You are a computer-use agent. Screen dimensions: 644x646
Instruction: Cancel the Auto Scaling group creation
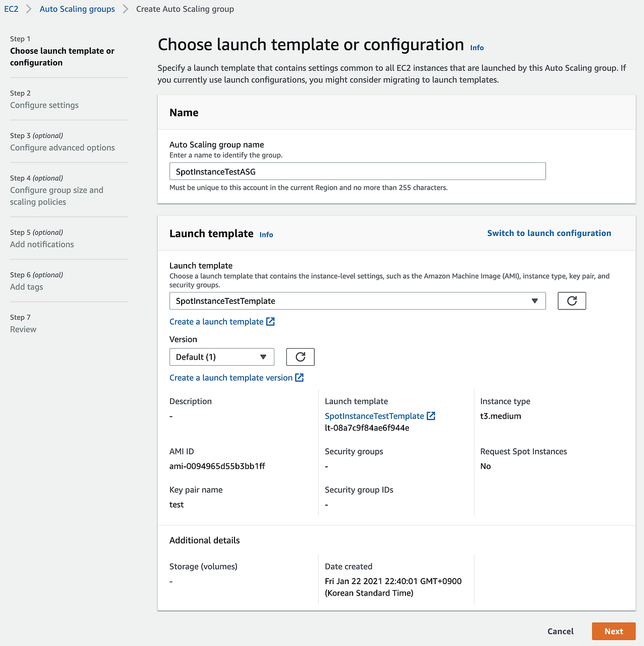(x=560, y=631)
